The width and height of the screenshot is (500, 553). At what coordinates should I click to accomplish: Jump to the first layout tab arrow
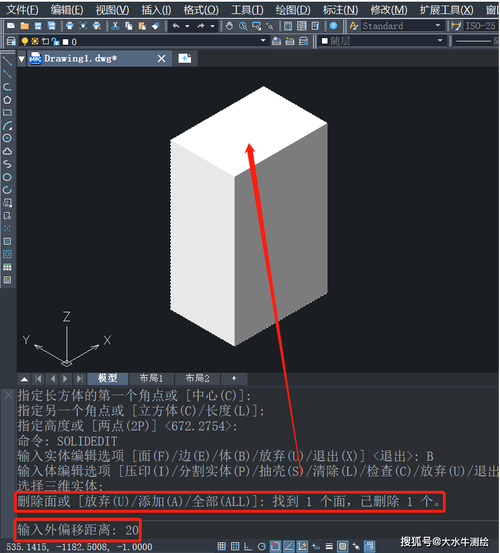pos(38,379)
